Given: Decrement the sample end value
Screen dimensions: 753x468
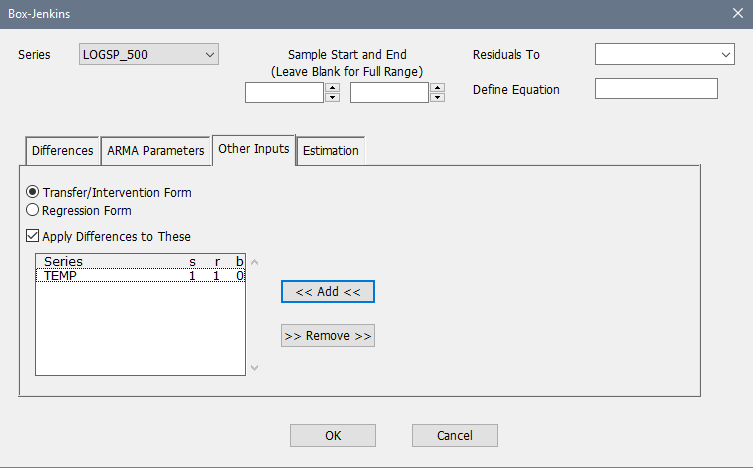Looking at the screenshot, I should pyautogui.click(x=437, y=98).
